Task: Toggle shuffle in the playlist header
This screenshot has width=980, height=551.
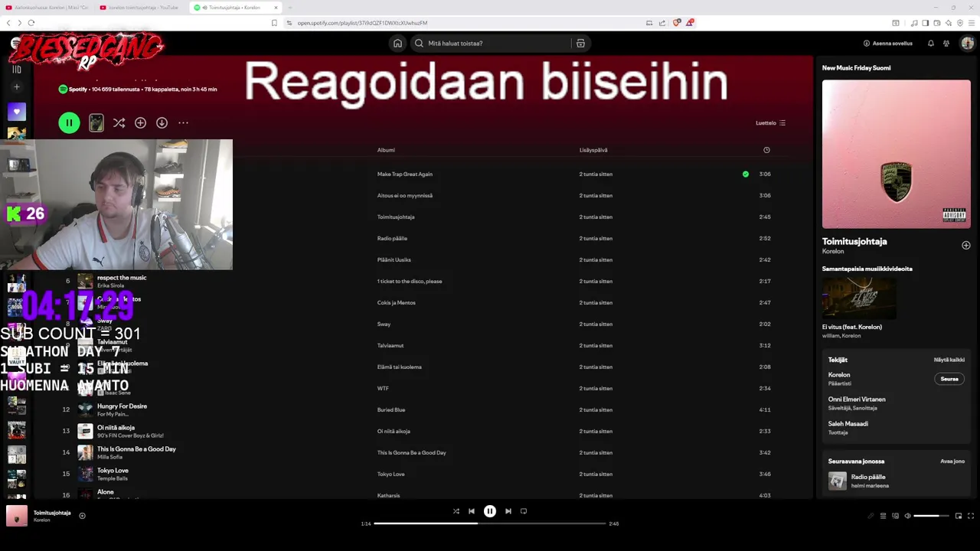Action: 119,122
